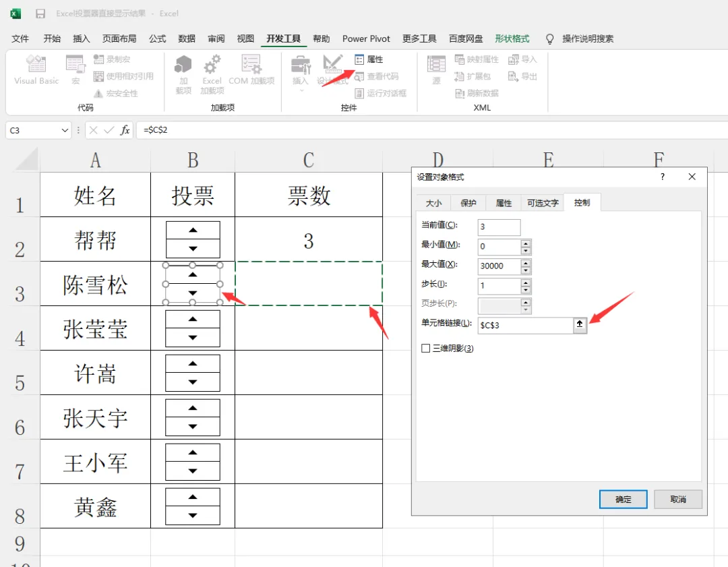Open XML Source (源) pane
The height and width of the screenshot is (567, 728).
[436, 70]
